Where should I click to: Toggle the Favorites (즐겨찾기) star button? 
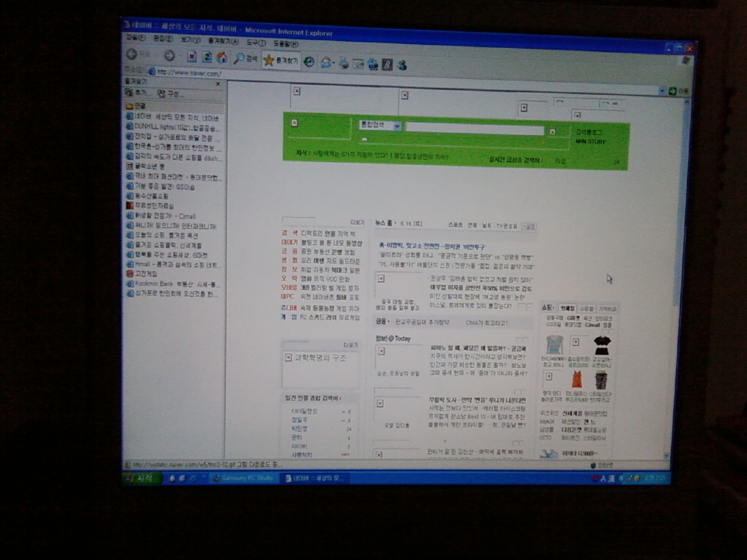[281, 60]
